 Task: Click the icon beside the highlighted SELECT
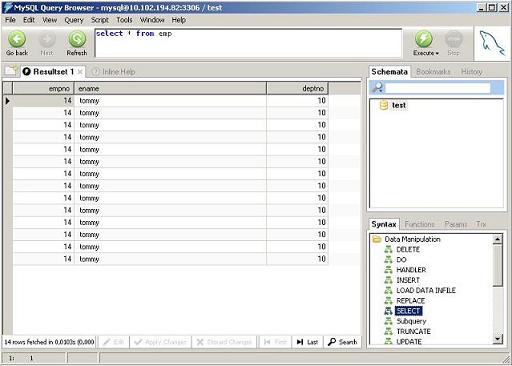(x=388, y=311)
